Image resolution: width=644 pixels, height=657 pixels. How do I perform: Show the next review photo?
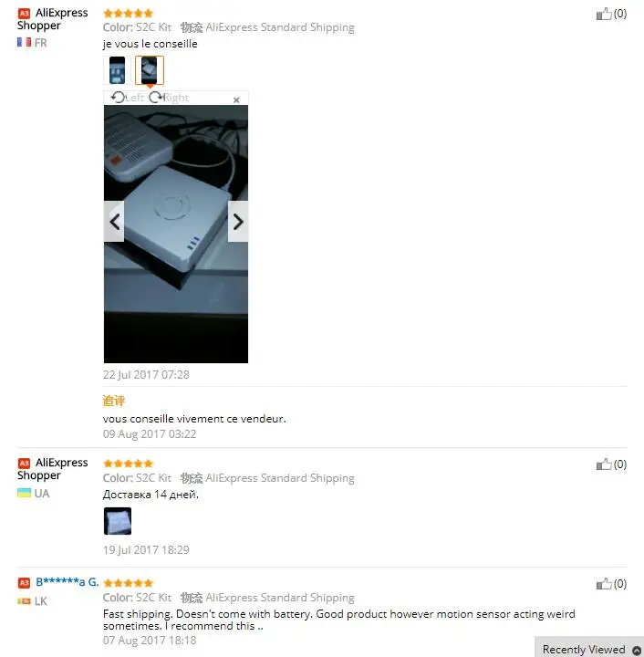pyautogui.click(x=238, y=221)
